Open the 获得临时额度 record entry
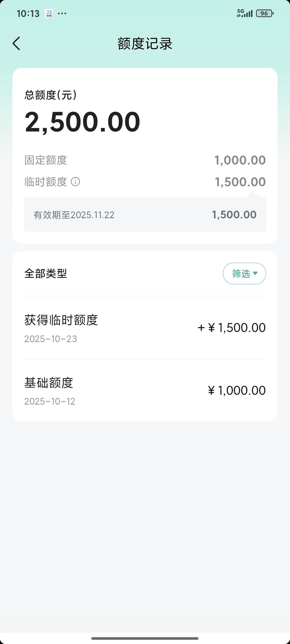The height and width of the screenshot is (644, 290). click(x=145, y=328)
